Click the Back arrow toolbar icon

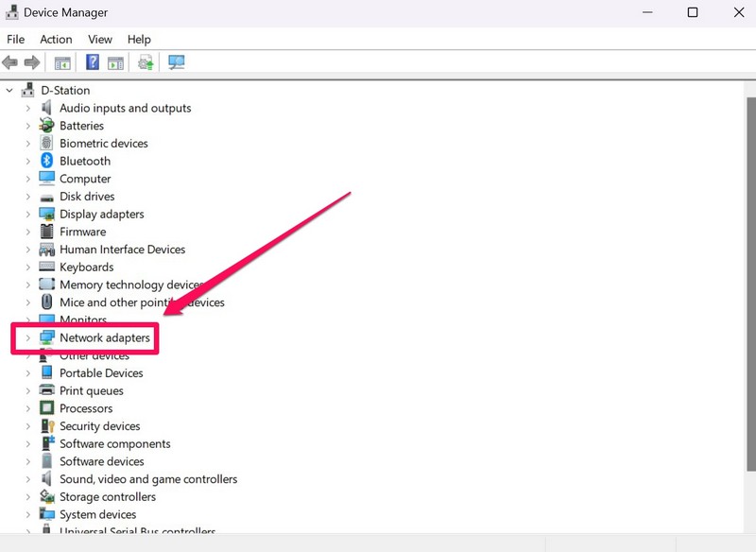pyautogui.click(x=10, y=62)
